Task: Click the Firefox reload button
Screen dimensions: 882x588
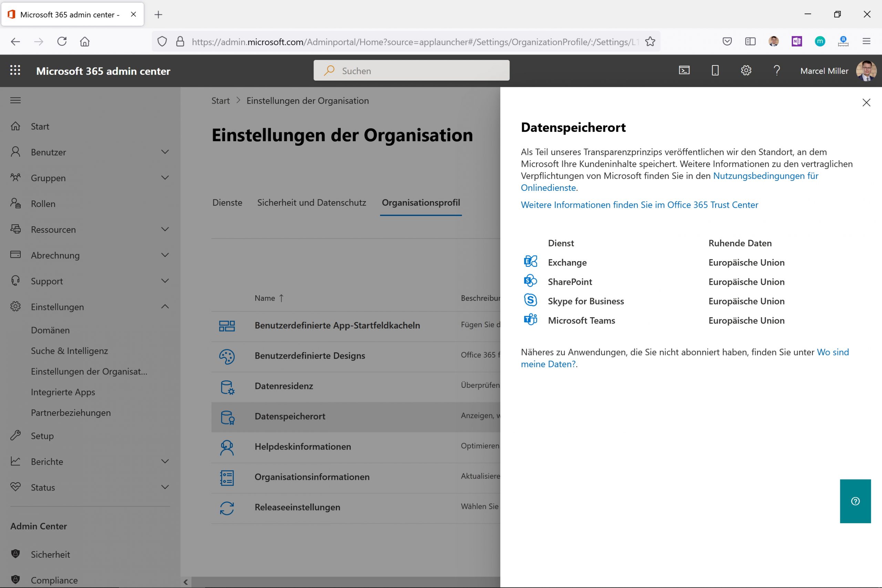Action: point(62,41)
